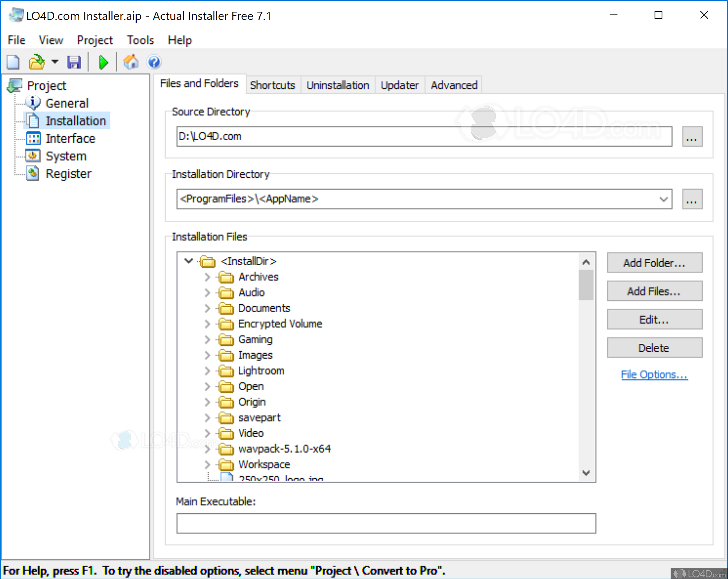The image size is (728, 579).
Task: Select General in the project sidebar
Action: coord(33,103)
